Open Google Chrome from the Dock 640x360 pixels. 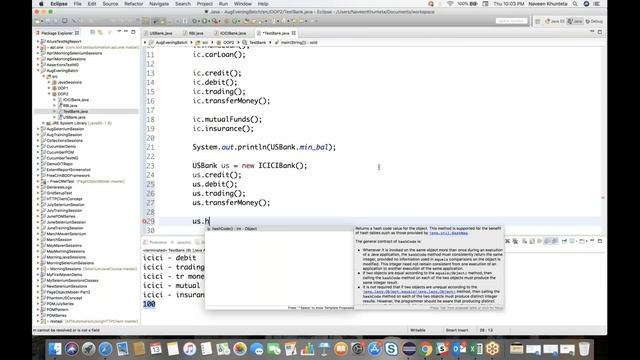(x=425, y=349)
